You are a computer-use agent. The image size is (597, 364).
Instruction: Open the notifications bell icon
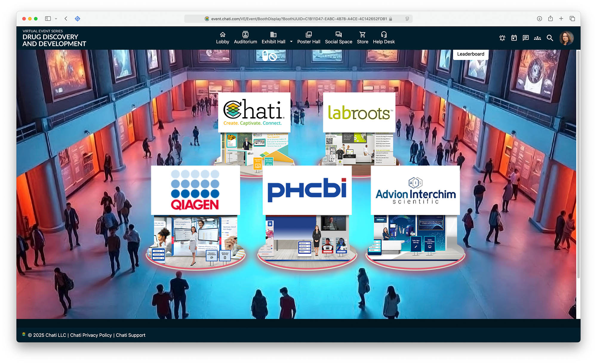[502, 38]
